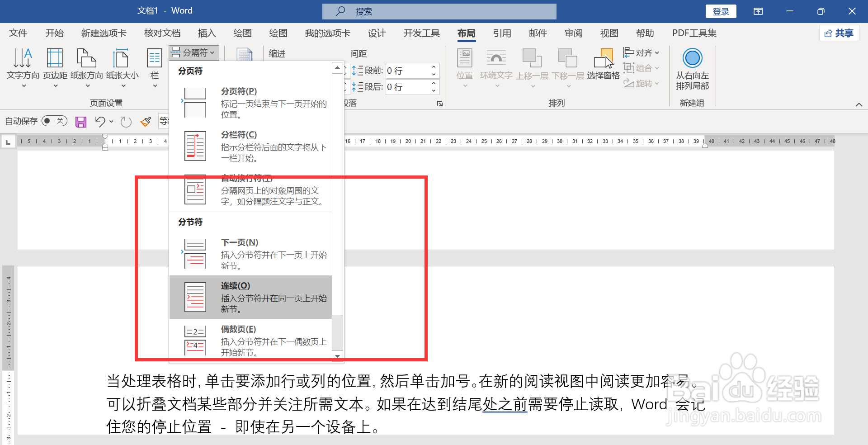Click the Redo arrow icon

[126, 121]
